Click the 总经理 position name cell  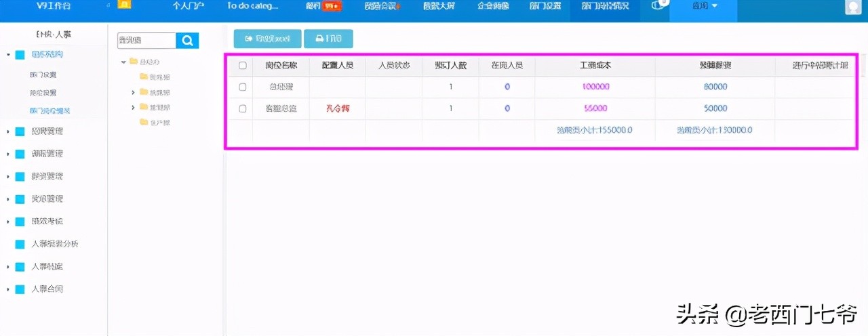click(281, 87)
